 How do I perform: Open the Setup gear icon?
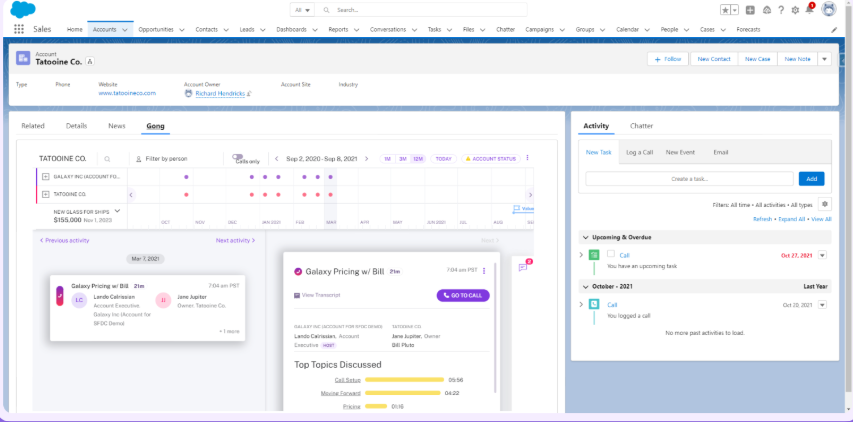pyautogui.click(x=795, y=10)
